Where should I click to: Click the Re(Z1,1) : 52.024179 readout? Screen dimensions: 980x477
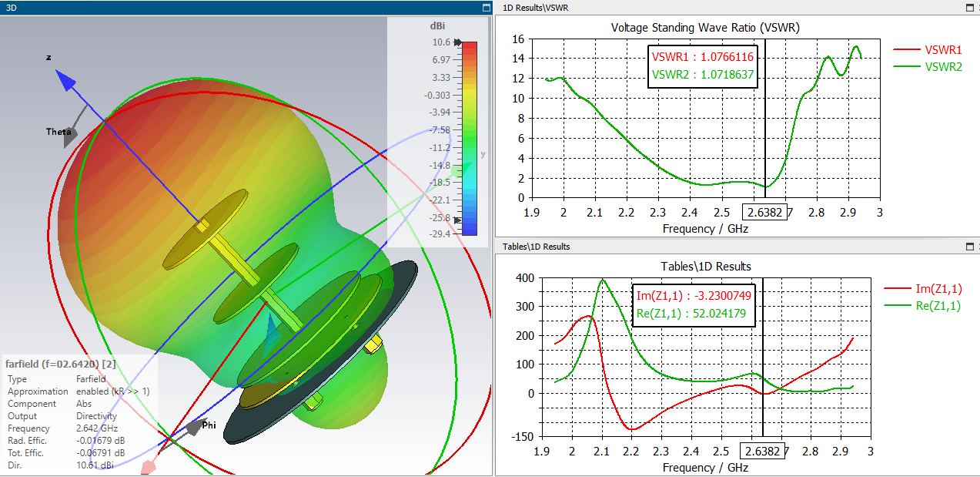click(691, 314)
